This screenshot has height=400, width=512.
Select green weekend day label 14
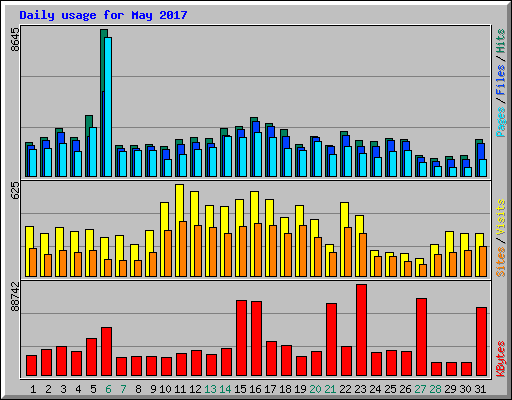tap(225, 389)
